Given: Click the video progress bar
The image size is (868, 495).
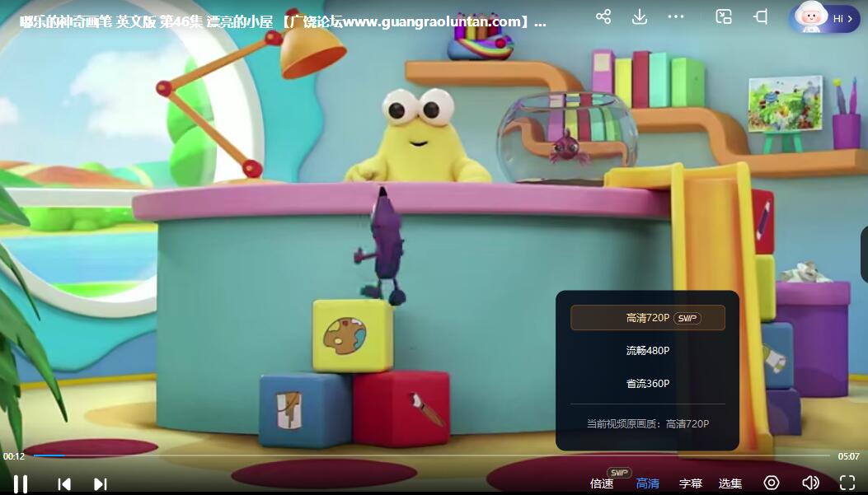Looking at the screenshot, I should coord(432,455).
